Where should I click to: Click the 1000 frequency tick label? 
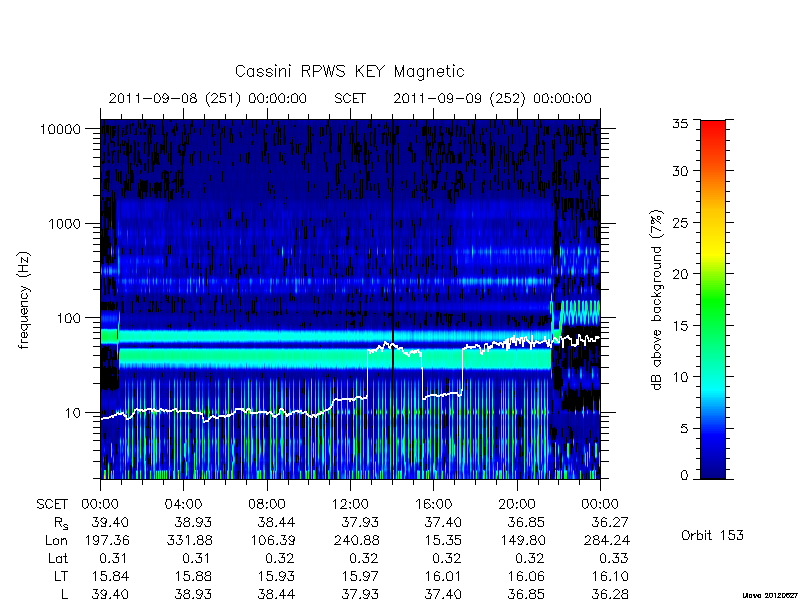[x=64, y=223]
